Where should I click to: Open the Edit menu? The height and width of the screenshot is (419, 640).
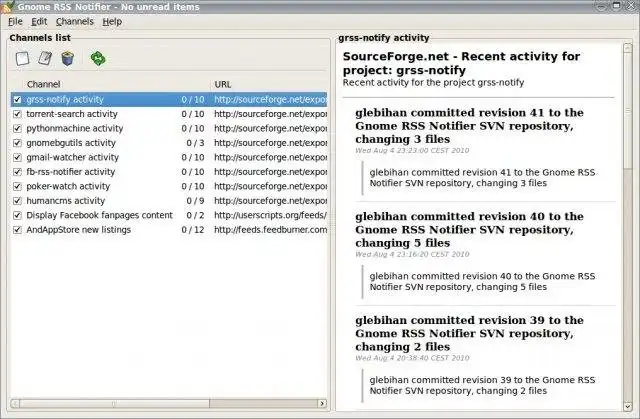(x=39, y=22)
